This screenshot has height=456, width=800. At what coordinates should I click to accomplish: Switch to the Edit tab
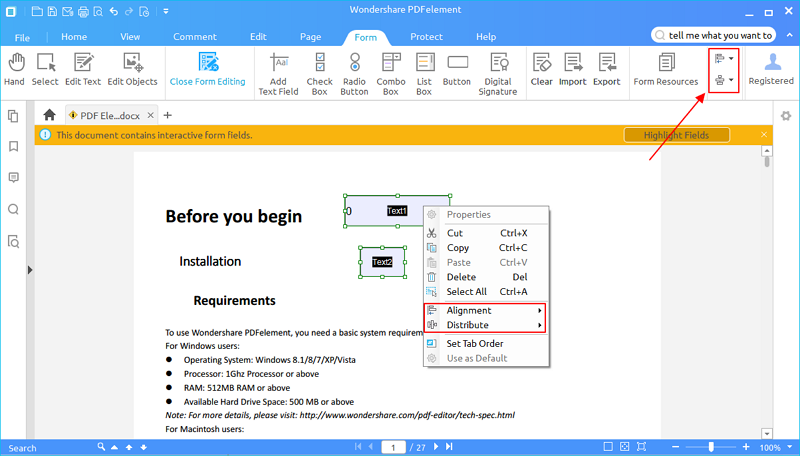(x=258, y=37)
